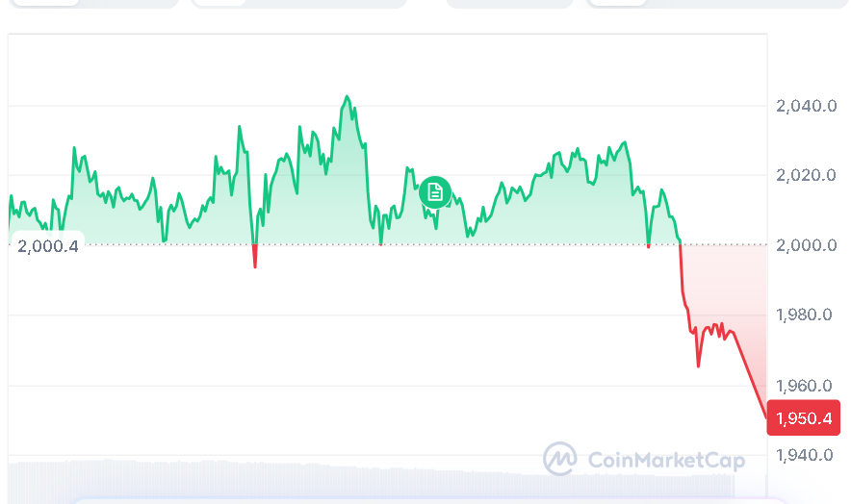Click the red 1,950.4 current price badge

(803, 418)
